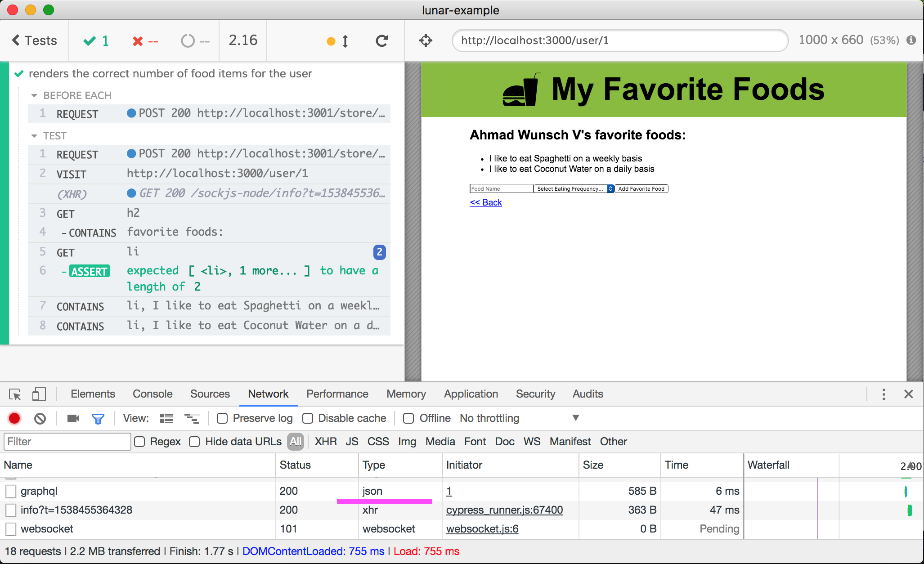This screenshot has width=924, height=564.
Task: Open the Security tab
Action: (535, 394)
